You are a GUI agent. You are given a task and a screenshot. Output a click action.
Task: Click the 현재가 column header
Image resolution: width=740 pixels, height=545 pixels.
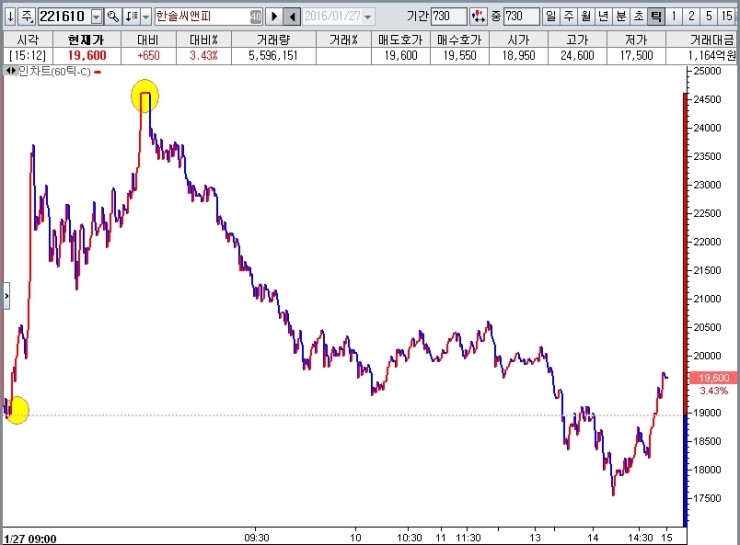tap(86, 40)
